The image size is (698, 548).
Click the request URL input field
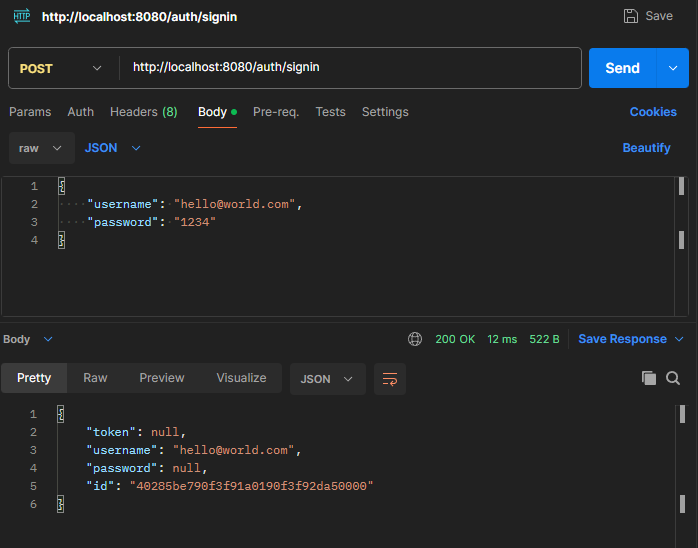pyautogui.click(x=350, y=68)
